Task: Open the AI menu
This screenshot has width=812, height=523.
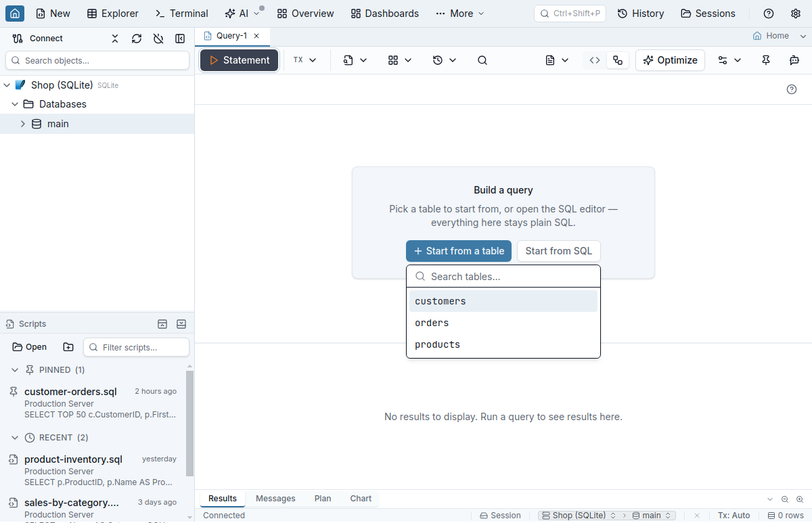Action: [x=242, y=14]
